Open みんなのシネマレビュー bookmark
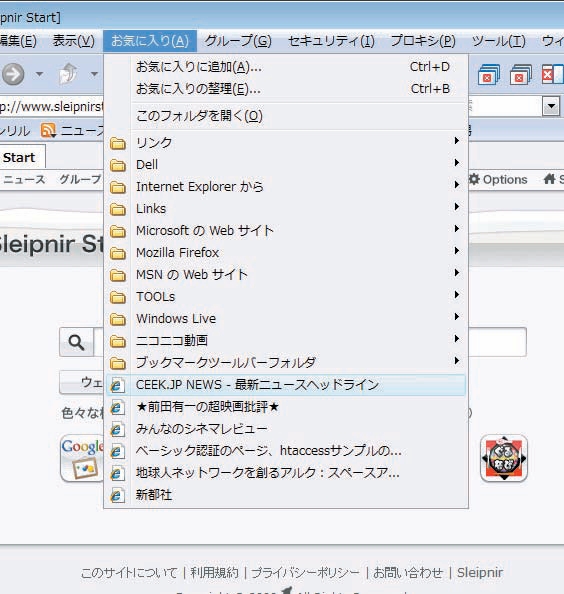This screenshot has height=594, width=564. [286, 429]
